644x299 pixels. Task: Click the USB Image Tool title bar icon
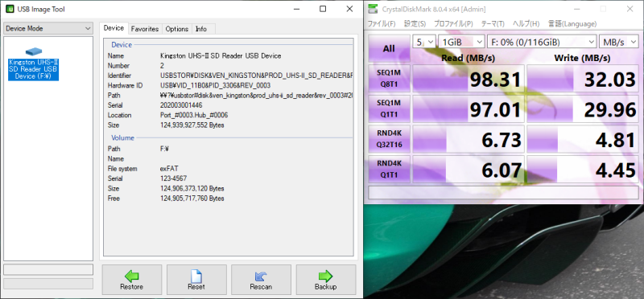(x=9, y=9)
